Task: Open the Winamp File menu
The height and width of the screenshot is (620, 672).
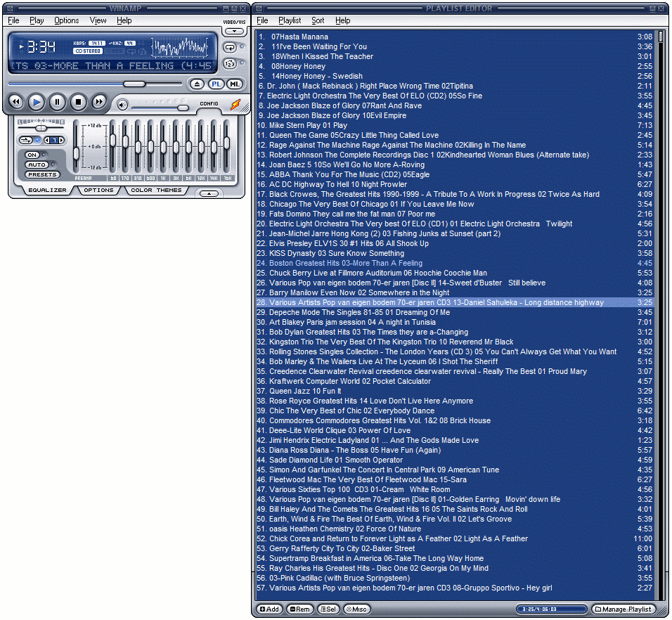Action: coord(14,20)
